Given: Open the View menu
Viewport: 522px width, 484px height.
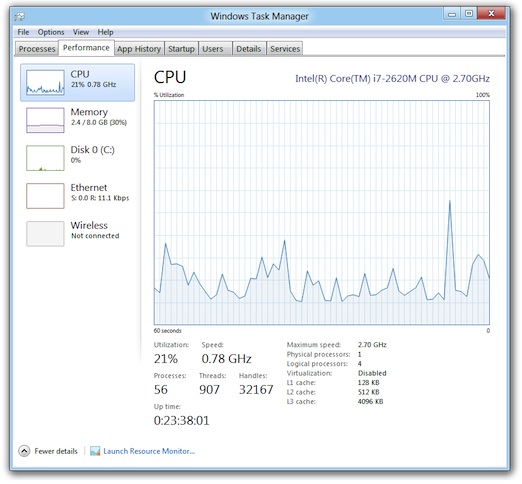Looking at the screenshot, I should click(81, 32).
